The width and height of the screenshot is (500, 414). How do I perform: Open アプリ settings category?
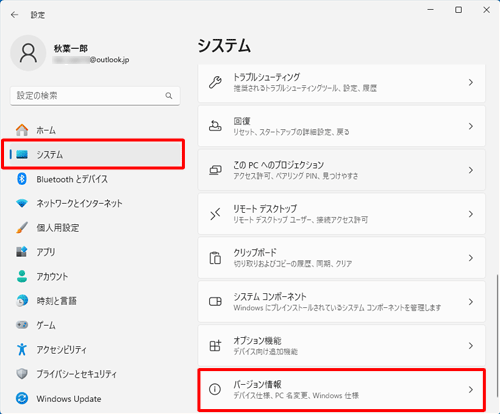[95, 252]
